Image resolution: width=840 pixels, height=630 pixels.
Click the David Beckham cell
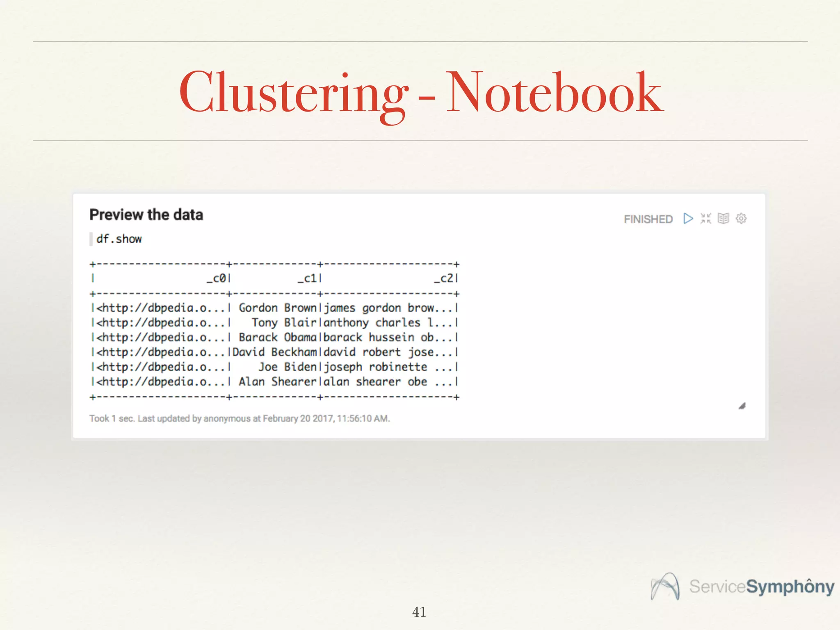coord(275,352)
